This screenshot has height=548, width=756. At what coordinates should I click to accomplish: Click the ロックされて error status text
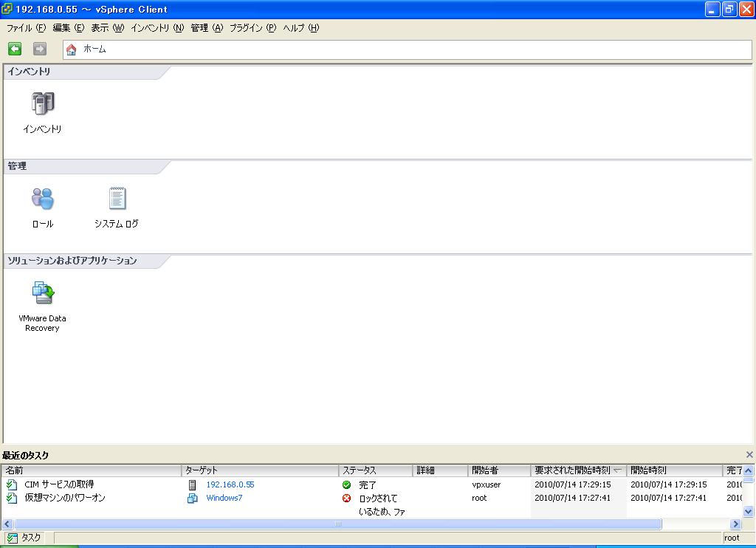tap(379, 499)
